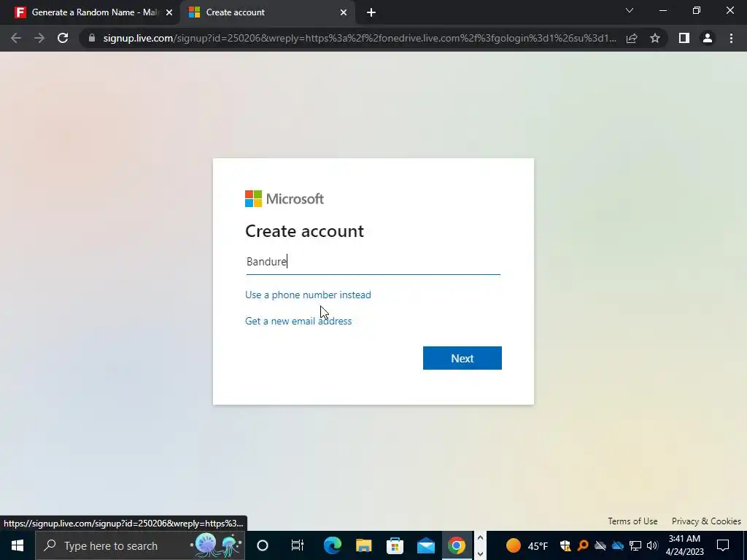The height and width of the screenshot is (560, 747).
Task: Click the taskbar overflow up arrow
Action: click(480, 538)
